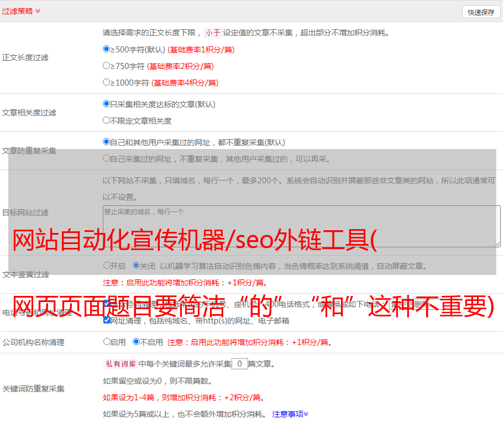Toggle the 电话号码清理 checkbox
This screenshot has width=504, height=424.
point(107,304)
